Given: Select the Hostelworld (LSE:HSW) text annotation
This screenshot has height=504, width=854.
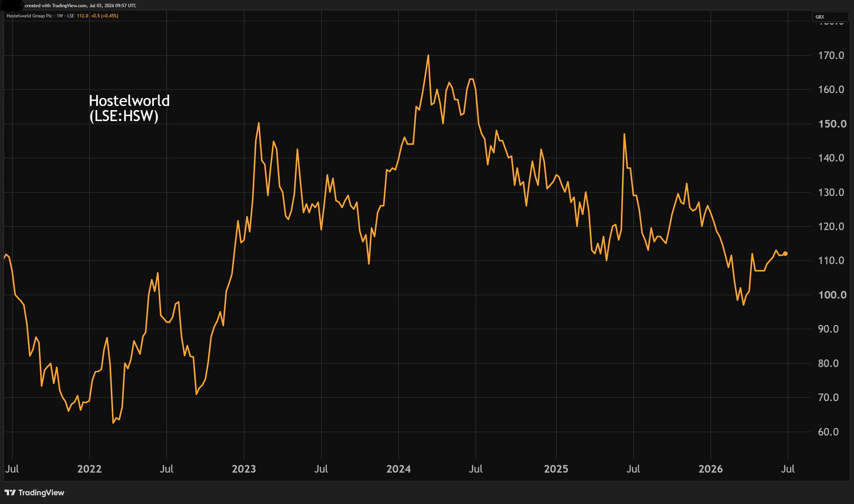Looking at the screenshot, I should (x=129, y=108).
